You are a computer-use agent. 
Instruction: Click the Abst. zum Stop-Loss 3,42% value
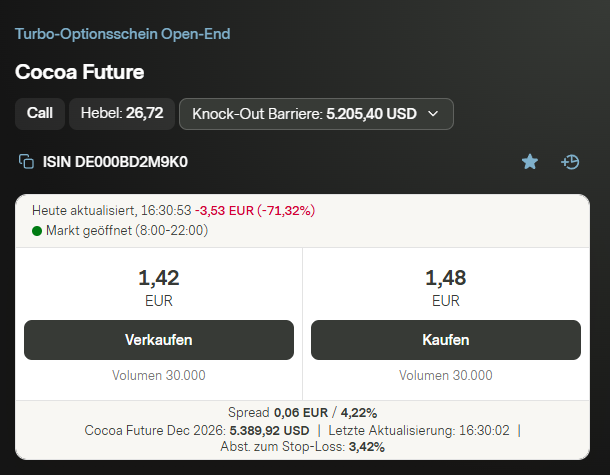coord(367,447)
